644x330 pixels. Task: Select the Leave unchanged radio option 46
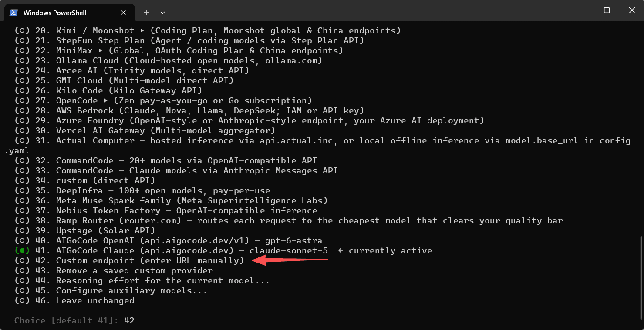22,301
